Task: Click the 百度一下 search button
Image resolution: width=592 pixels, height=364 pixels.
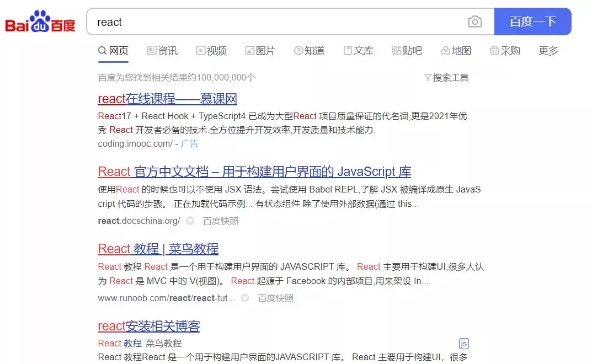Action: 533,22
